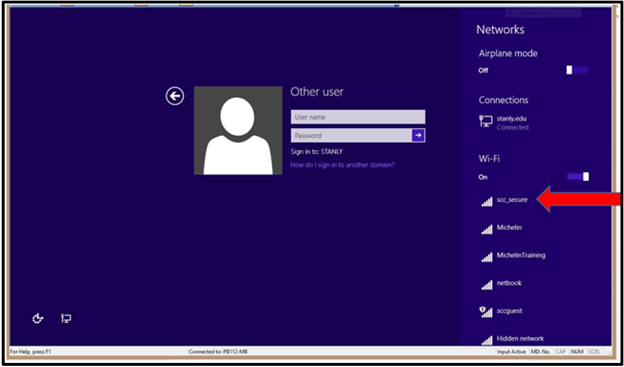This screenshot has width=624, height=367.
Task: Select the MichelinTraining network
Action: click(521, 255)
